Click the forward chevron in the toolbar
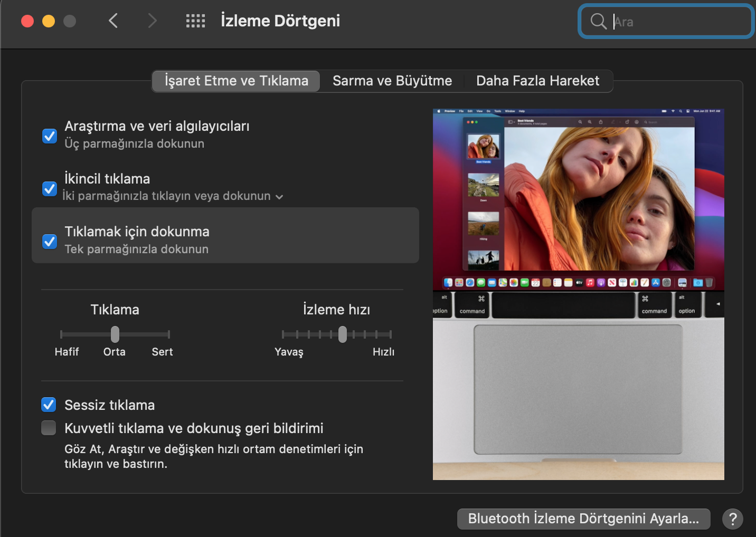The width and height of the screenshot is (756, 537). tap(152, 21)
